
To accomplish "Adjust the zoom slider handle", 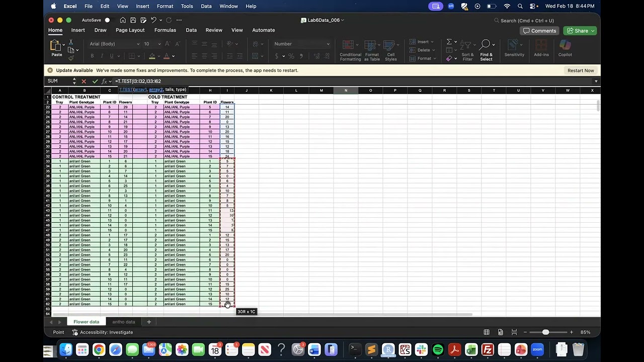I will coord(545,332).
